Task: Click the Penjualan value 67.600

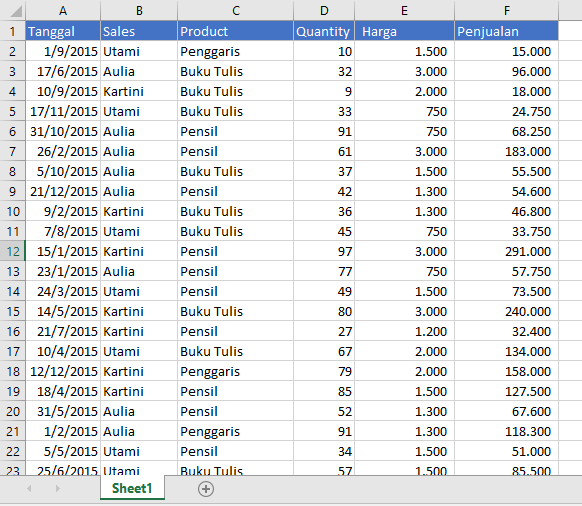Action: tap(507, 411)
